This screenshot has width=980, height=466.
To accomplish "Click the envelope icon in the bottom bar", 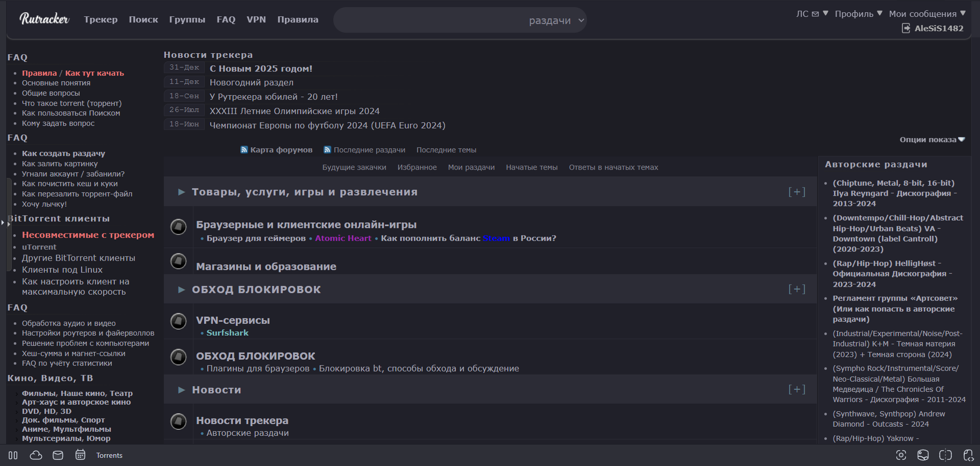I will (x=58, y=455).
